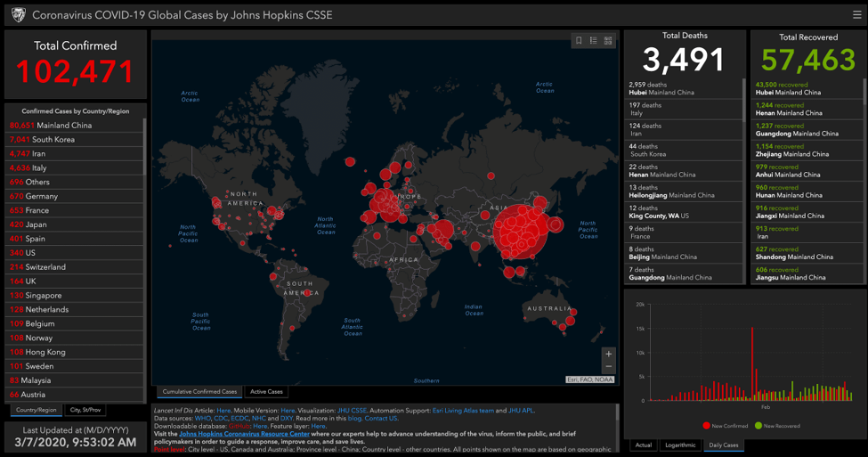The height and width of the screenshot is (457, 868).
Task: Open the WHO data source link
Action: [x=203, y=418]
